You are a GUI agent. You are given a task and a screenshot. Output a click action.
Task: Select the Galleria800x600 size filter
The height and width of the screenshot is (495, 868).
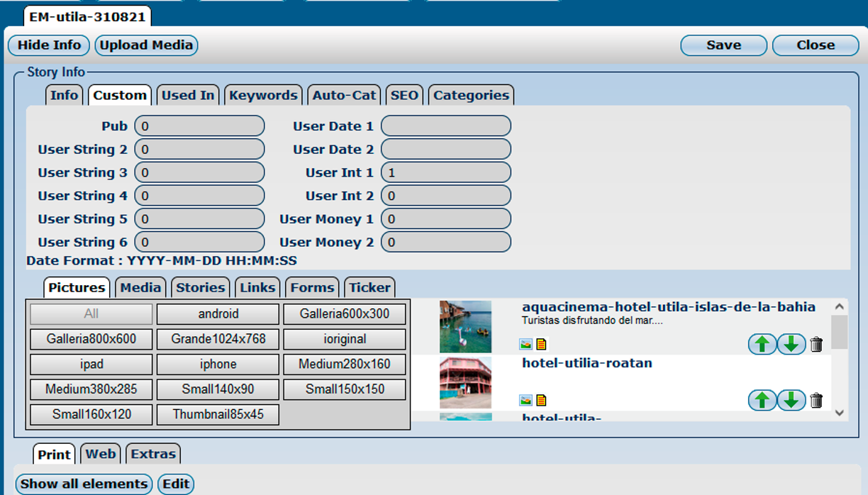click(91, 339)
